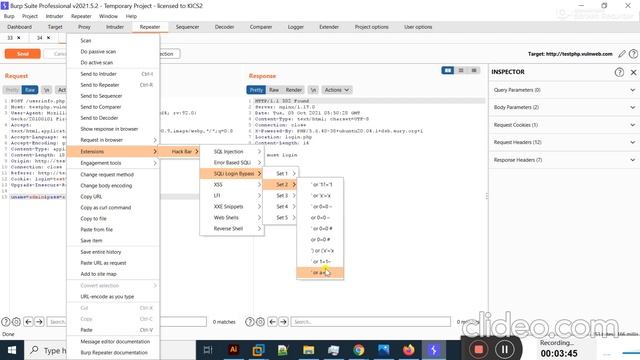Open the Proxy tab
This screenshot has height=360, width=640.
[84, 27]
